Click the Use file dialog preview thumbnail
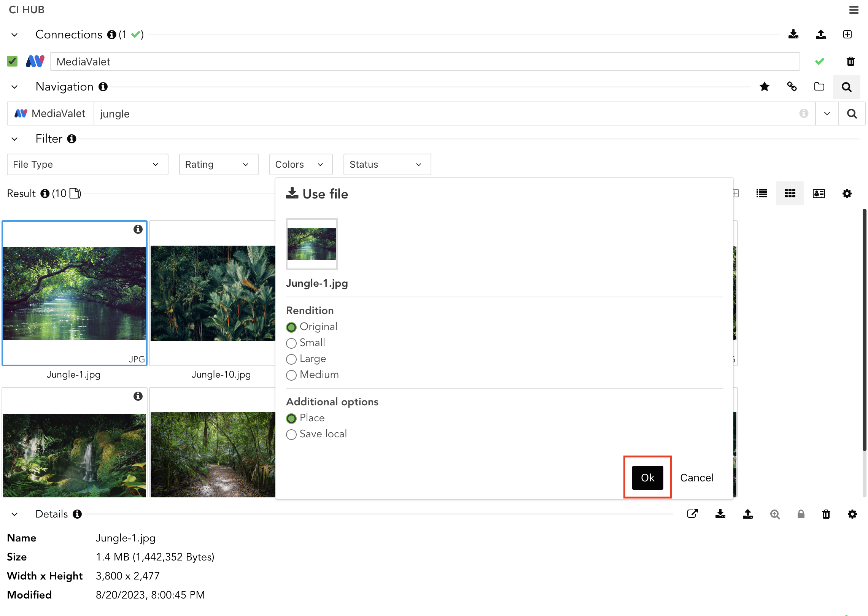Screen dimensions: 868x616 click(x=312, y=244)
